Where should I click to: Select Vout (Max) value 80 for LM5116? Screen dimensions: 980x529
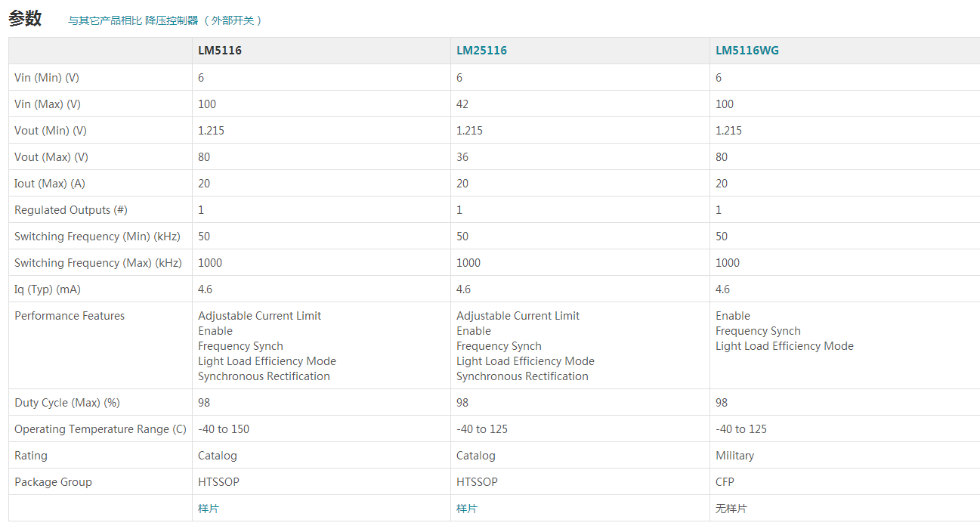coord(204,157)
